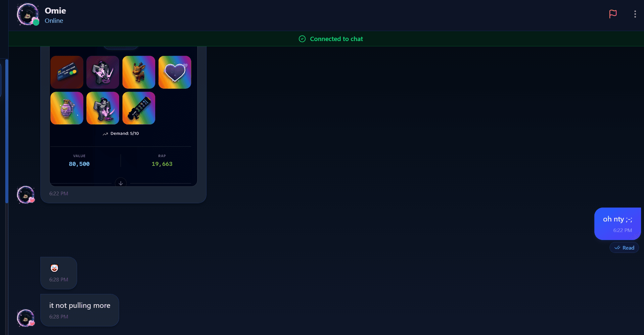
Task: Click the blue vertical scrollbar on left
Action: coord(7,131)
